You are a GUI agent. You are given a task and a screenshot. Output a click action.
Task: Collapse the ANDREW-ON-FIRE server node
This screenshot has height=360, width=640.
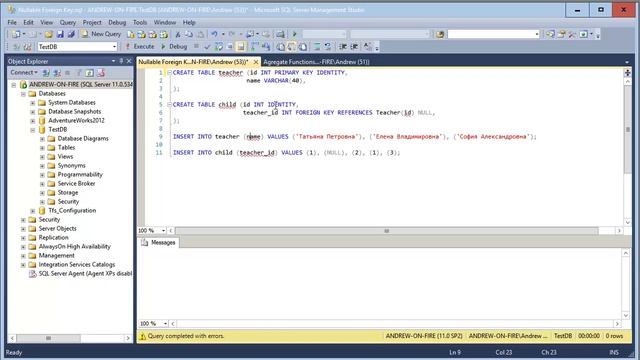pos(13,85)
